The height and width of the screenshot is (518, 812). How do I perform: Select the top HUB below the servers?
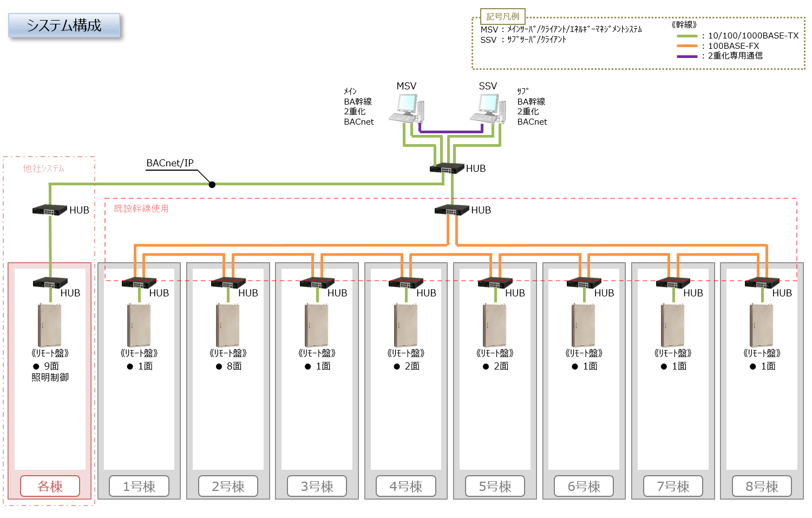[x=447, y=168]
